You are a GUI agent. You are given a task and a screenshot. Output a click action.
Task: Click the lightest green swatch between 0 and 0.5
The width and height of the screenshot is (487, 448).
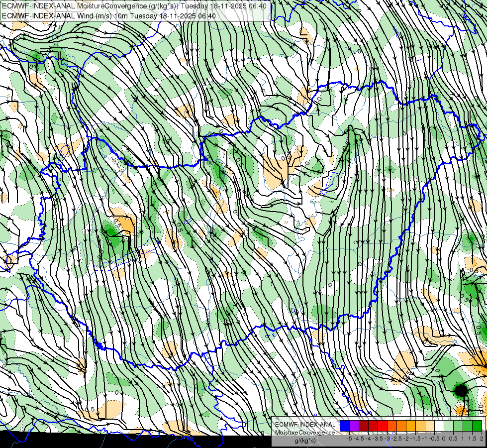(x=449, y=426)
